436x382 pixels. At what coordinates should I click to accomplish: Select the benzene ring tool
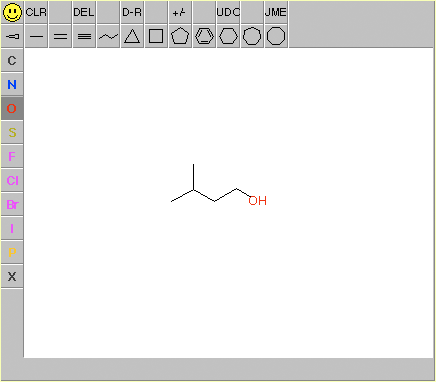204,36
